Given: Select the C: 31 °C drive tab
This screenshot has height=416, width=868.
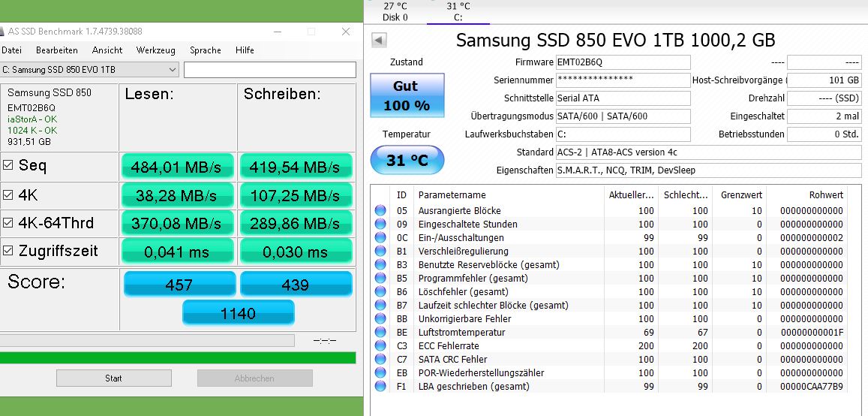Looking at the screenshot, I should coord(458,11).
